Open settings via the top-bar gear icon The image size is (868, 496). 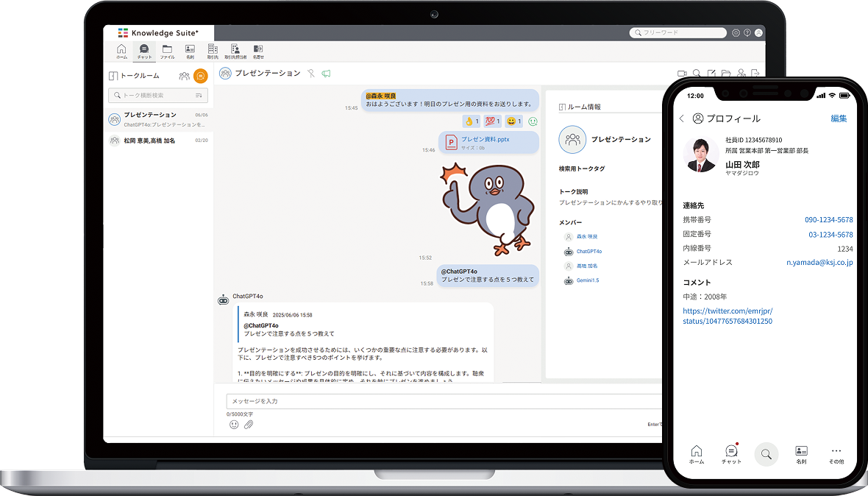[x=736, y=33]
